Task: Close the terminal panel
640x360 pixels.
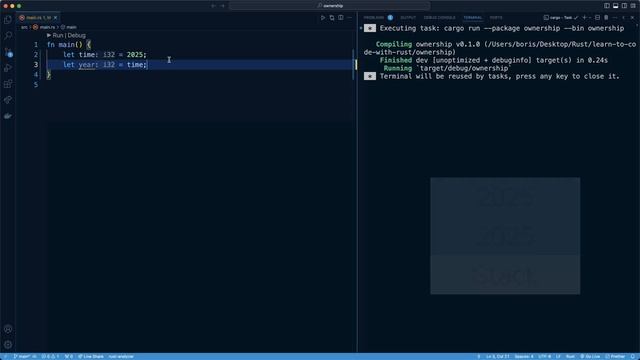Action: tap(632, 18)
